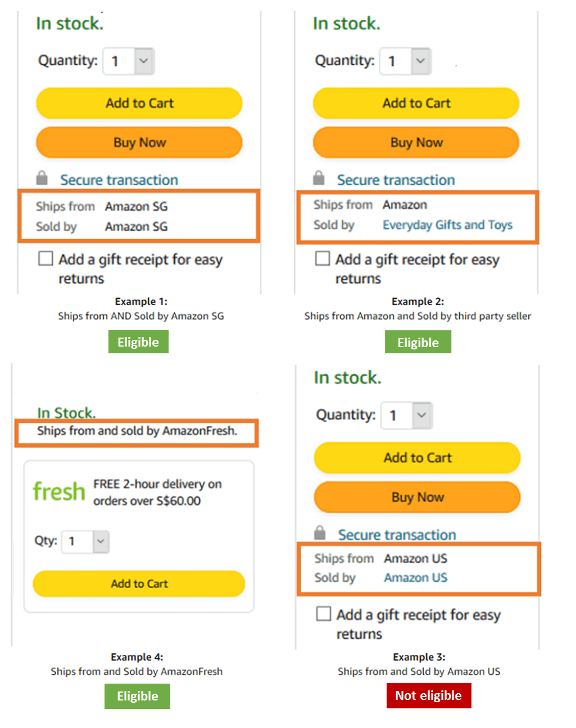This screenshot has height=728, width=576.
Task: Click lock icon in Amazon SG example
Action: click(42, 178)
